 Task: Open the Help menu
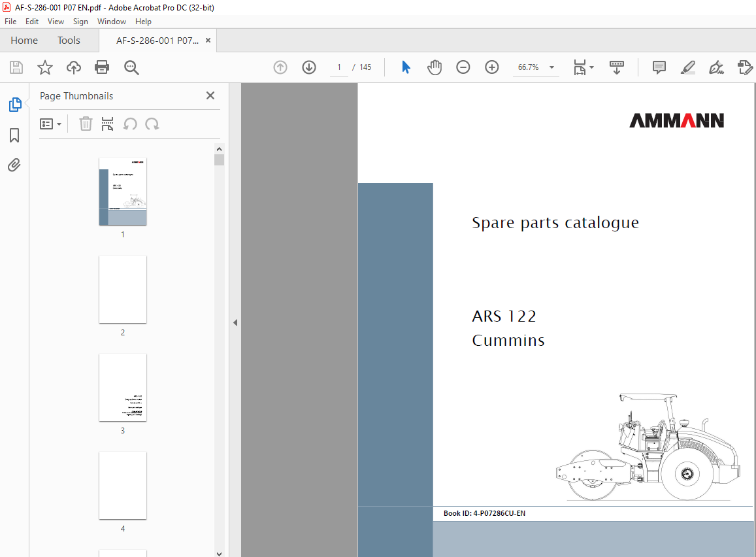point(143,21)
